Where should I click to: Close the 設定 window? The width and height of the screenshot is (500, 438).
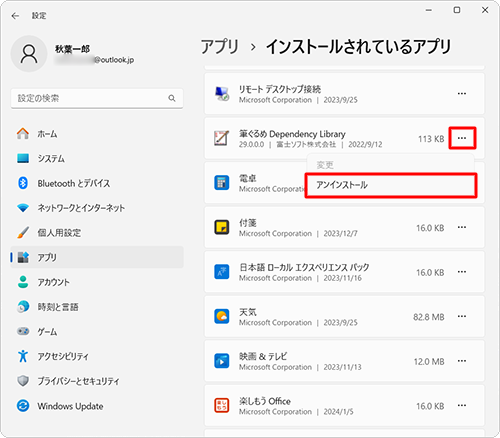(485, 10)
